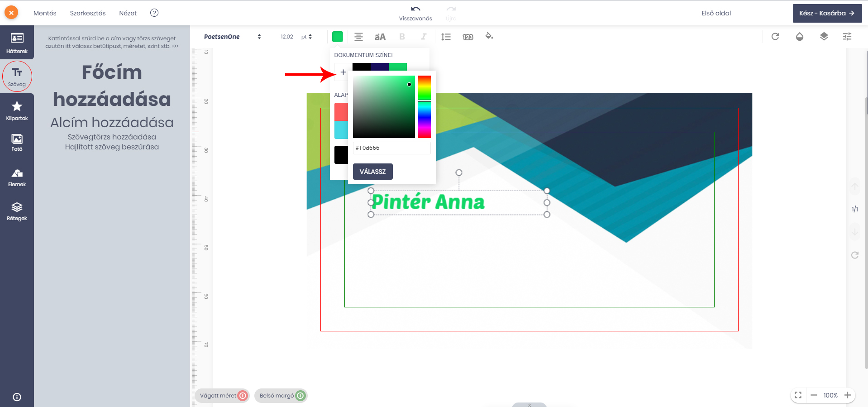Click the hex color code field
868x407 pixels.
coord(391,148)
